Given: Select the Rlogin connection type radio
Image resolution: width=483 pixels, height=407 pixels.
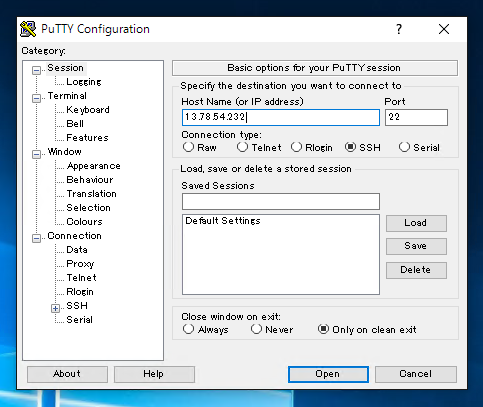Looking at the screenshot, I should tap(296, 147).
